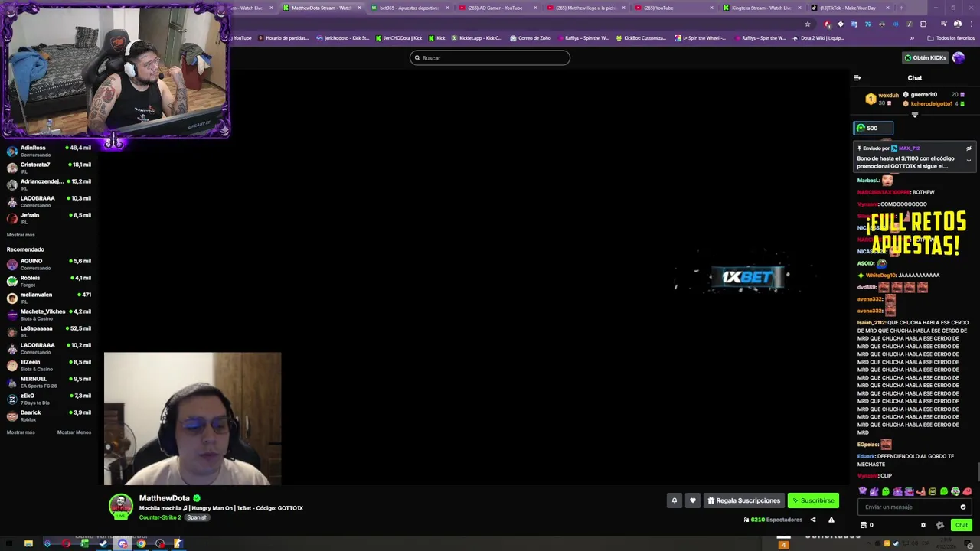This screenshot has height=551, width=980.
Task: Switch to TikTok Make Your Day tab
Action: 848,8
